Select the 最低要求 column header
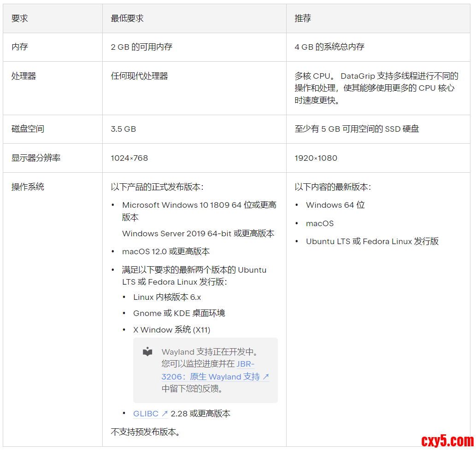Viewport: 476px width, 450px height. point(127,18)
